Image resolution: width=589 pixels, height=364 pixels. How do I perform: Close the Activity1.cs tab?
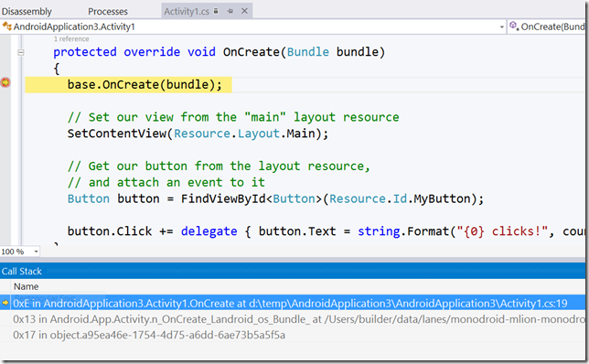click(244, 11)
